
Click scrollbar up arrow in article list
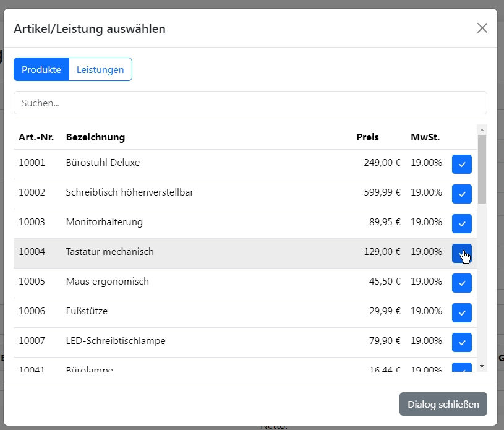(x=482, y=130)
